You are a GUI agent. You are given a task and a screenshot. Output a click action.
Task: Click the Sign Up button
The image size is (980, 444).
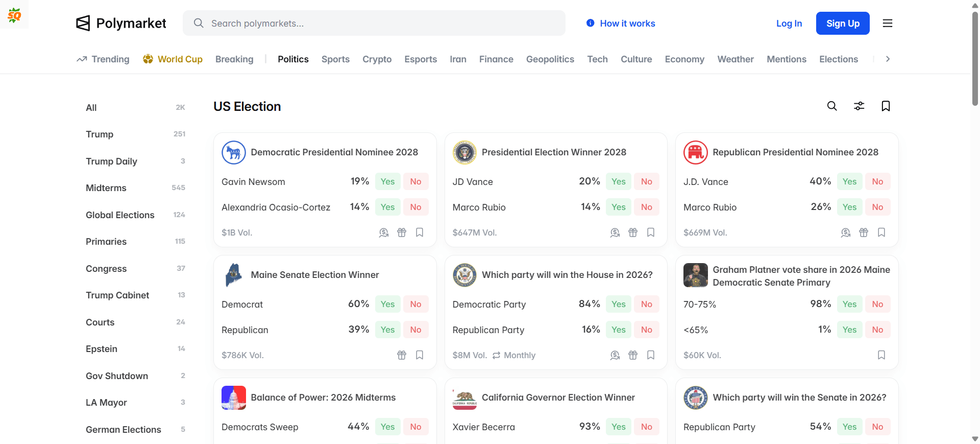[x=843, y=23]
